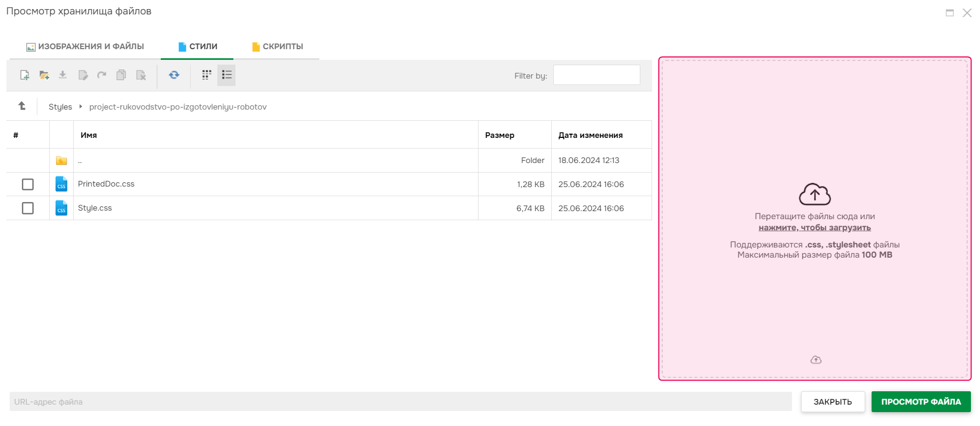Open the СТИЛИ tab
Image resolution: width=980 pixels, height=426 pixels.
tap(198, 47)
